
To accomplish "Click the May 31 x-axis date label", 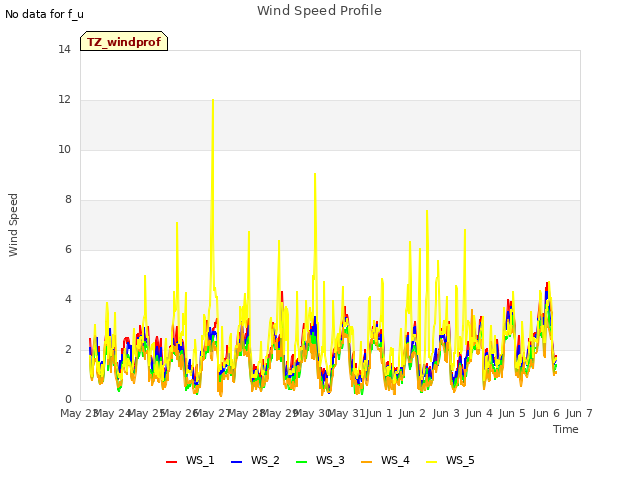I will click(x=346, y=413).
